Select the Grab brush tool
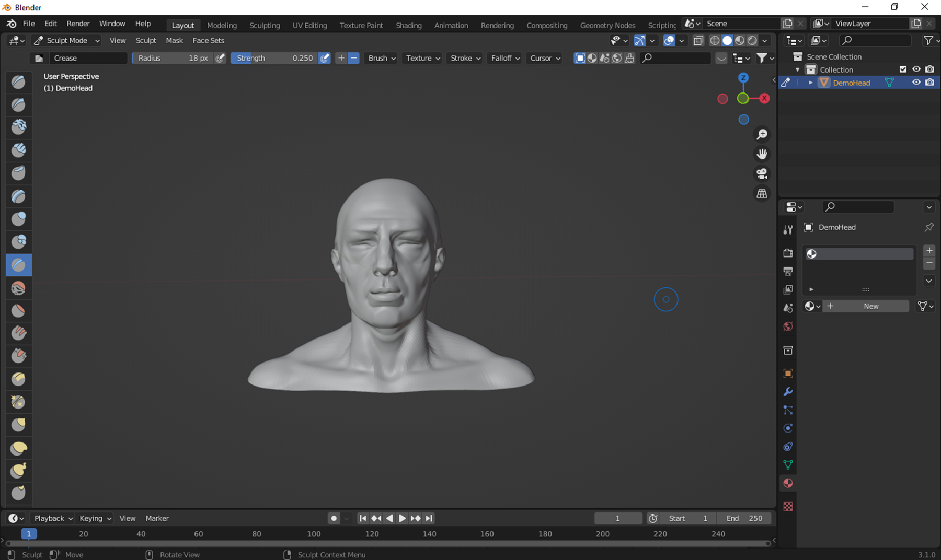Screen dimensions: 941x560 (x=19, y=425)
